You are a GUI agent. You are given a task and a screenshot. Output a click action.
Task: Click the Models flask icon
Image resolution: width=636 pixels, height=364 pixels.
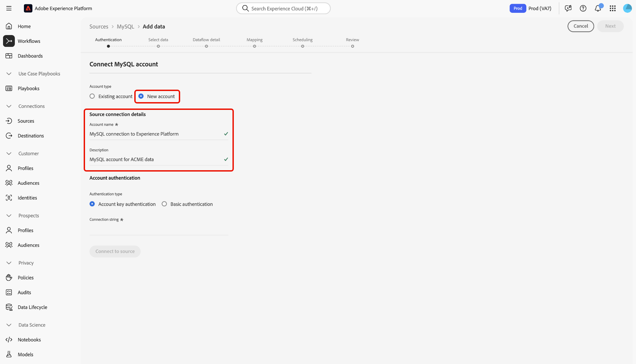[9, 355]
